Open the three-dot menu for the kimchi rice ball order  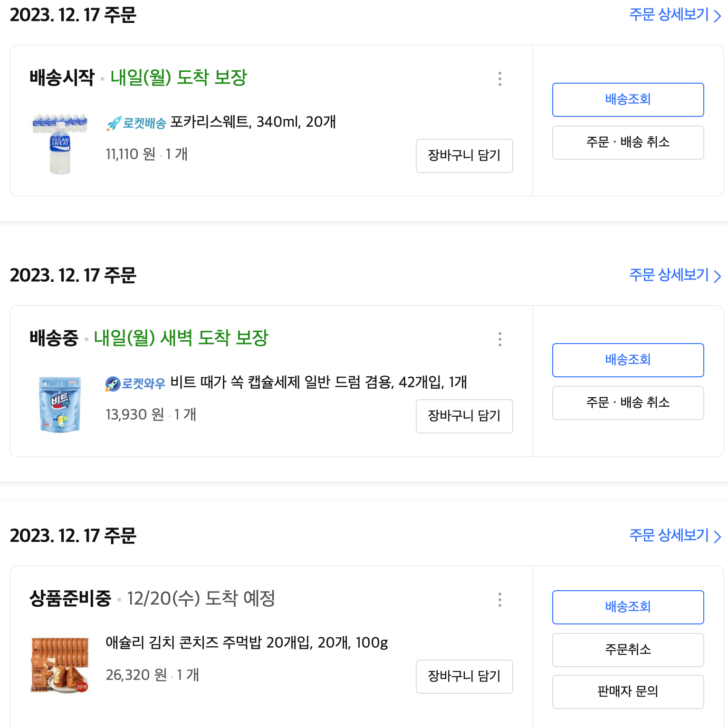[499, 600]
